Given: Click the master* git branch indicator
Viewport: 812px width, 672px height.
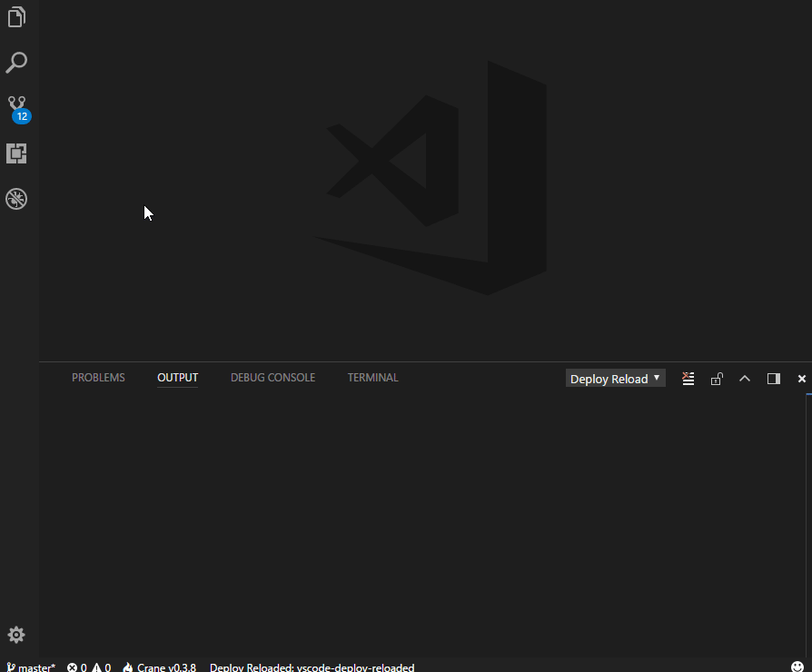Looking at the screenshot, I should click(x=31, y=667).
